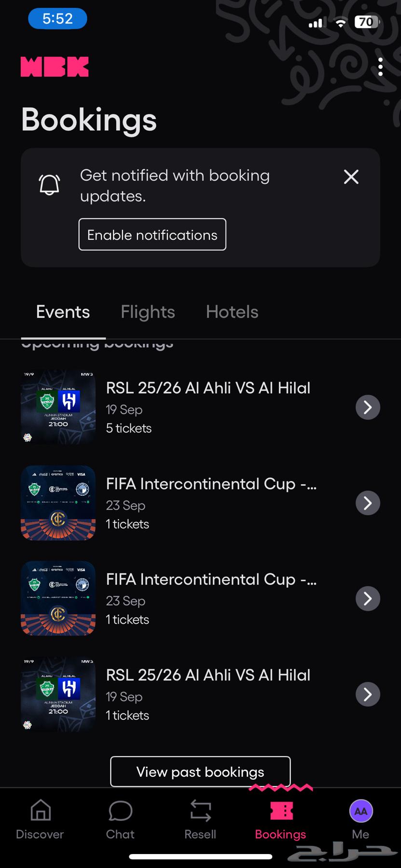Open the three-dot options menu
Screen dimensions: 401x868
pyautogui.click(x=380, y=67)
